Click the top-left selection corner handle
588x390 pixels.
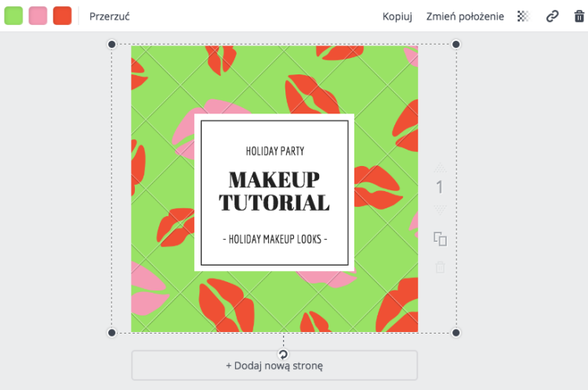point(112,44)
